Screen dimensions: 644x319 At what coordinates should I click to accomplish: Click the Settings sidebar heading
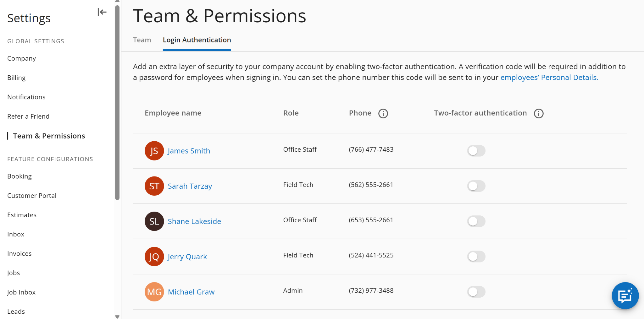29,18
